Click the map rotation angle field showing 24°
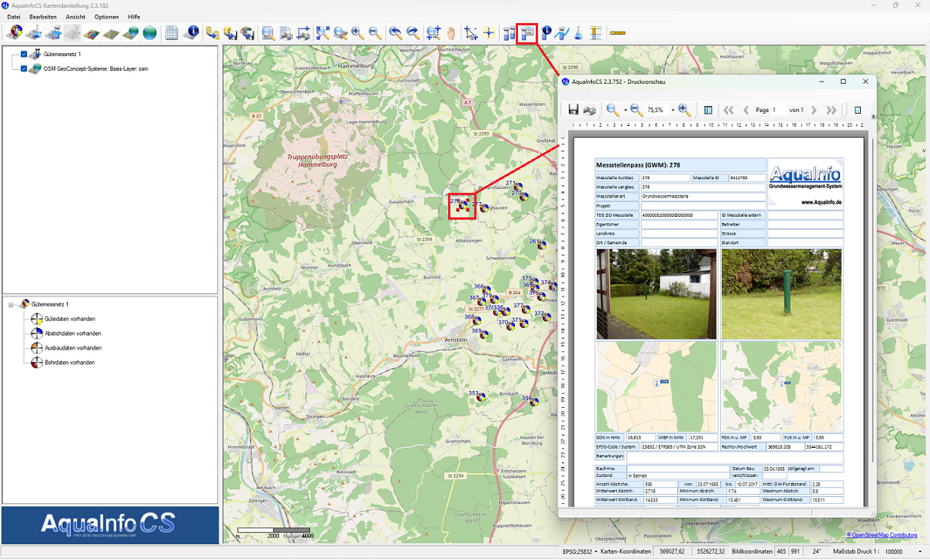Image resolution: width=930 pixels, height=560 pixels. 816,552
